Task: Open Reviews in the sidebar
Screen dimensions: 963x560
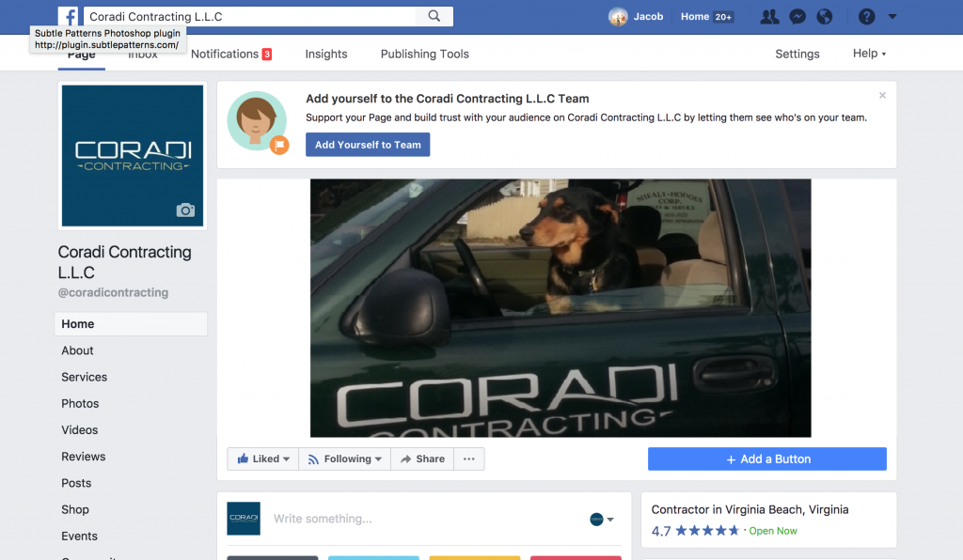Action: (x=83, y=456)
